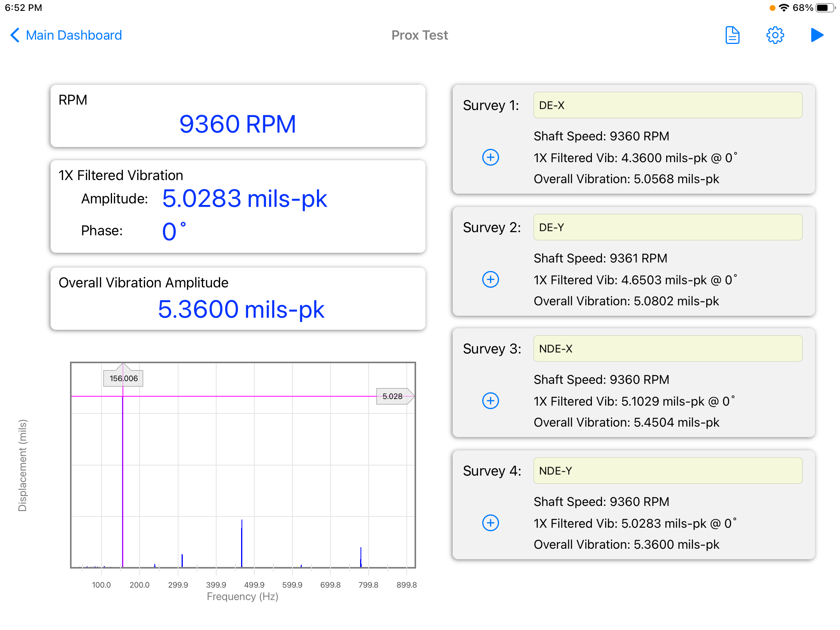840x630 pixels.
Task: Tap the Frequency (Hz) axis label
Action: click(242, 597)
